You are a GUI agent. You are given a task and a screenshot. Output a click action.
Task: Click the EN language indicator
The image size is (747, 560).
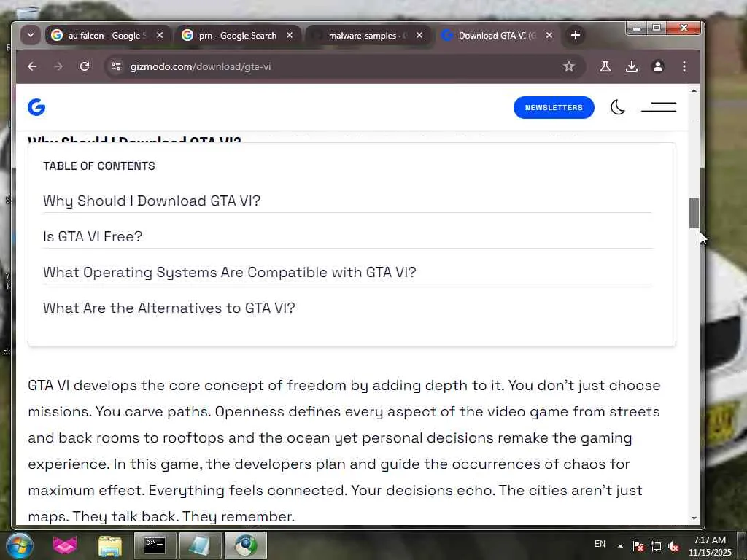[x=600, y=544]
